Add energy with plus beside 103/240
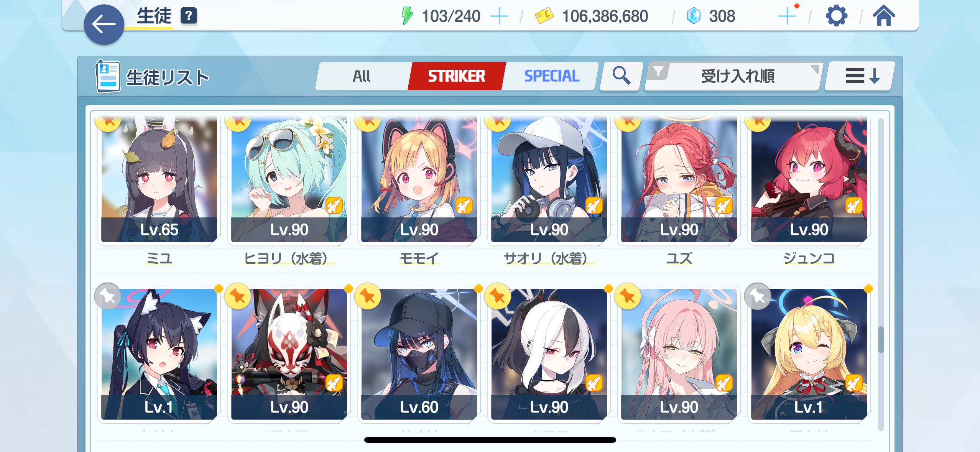Viewport: 980px width, 452px height. coord(499,16)
